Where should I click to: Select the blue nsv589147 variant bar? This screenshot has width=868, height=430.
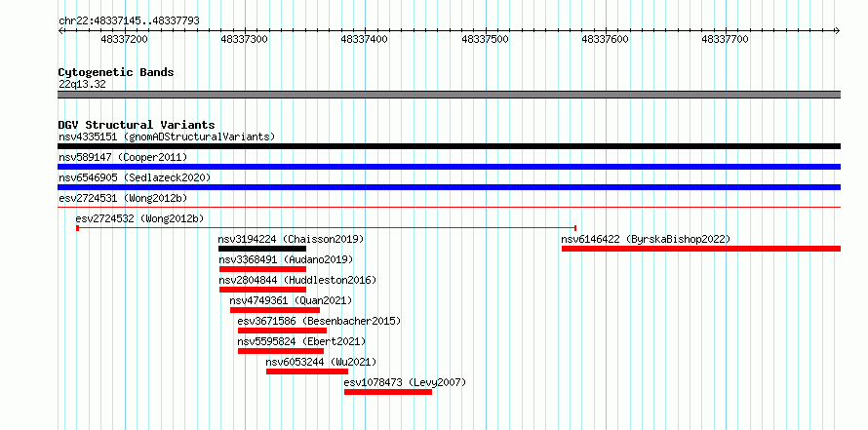[449, 167]
